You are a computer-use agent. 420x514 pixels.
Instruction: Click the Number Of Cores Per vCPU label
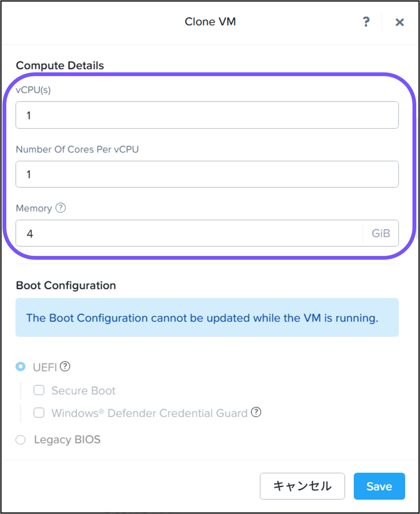77,149
